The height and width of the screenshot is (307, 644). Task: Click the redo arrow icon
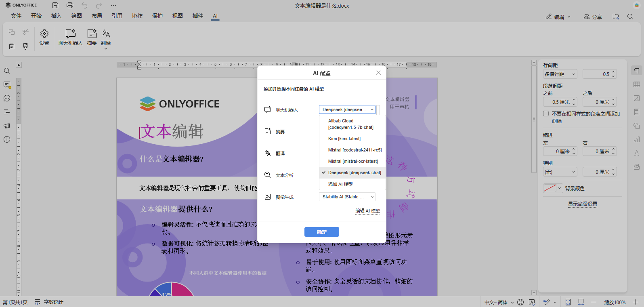click(99, 5)
